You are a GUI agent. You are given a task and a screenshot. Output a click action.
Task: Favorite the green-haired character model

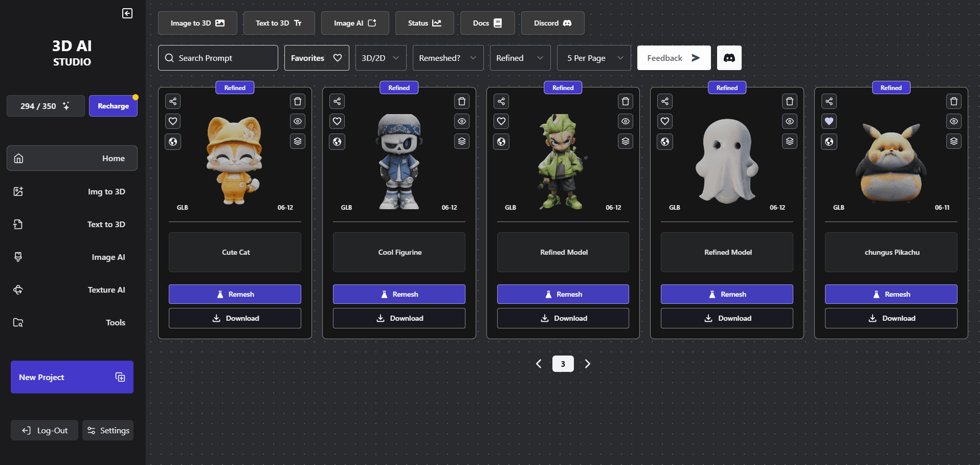click(501, 121)
